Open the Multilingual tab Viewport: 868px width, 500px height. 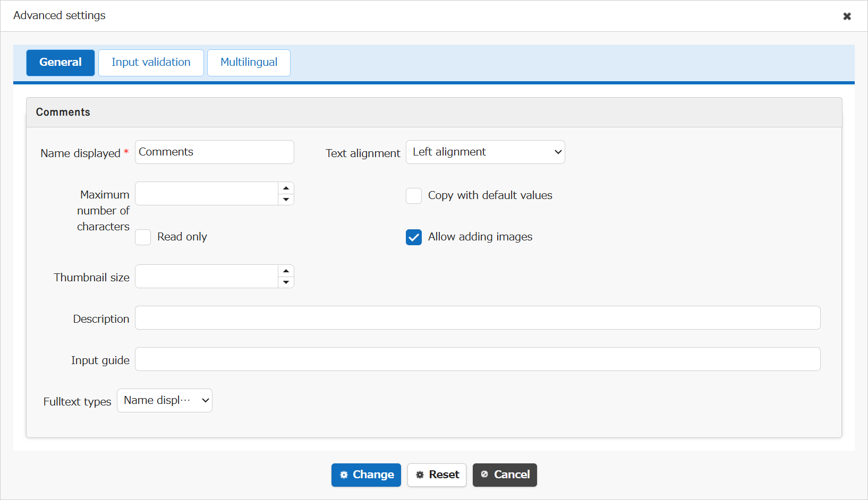pos(249,63)
